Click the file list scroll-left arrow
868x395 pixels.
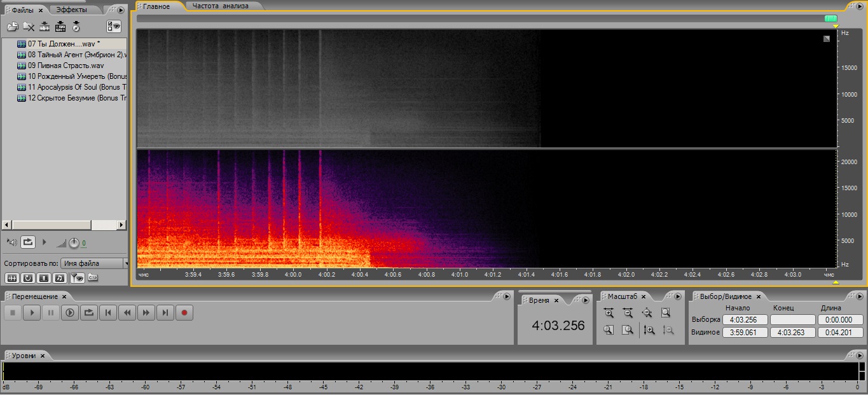tap(7, 225)
